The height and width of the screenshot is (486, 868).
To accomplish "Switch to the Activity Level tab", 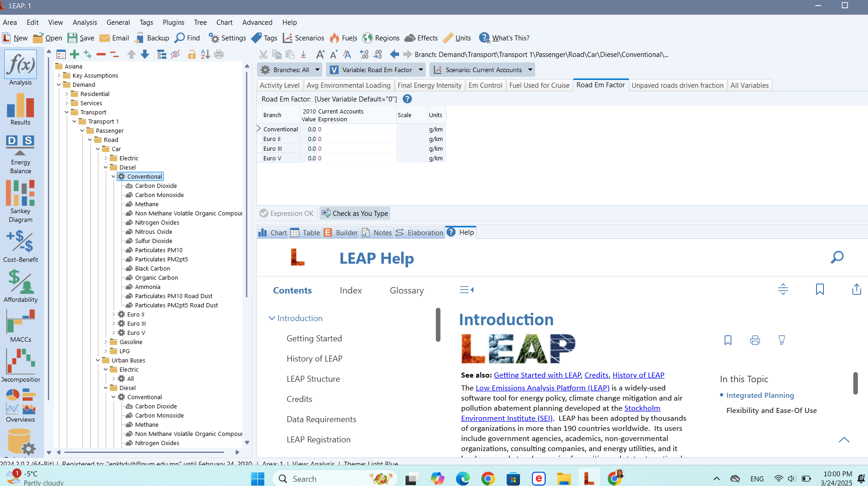I will 280,85.
